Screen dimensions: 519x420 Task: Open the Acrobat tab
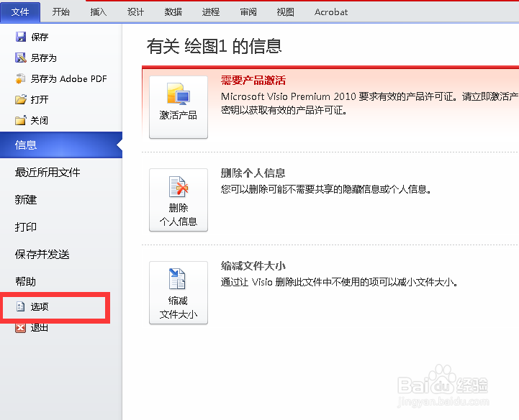click(x=331, y=12)
